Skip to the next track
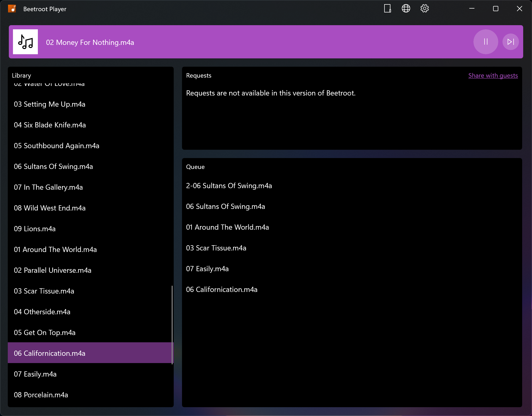Screen dimensions: 532x416 [510, 42]
